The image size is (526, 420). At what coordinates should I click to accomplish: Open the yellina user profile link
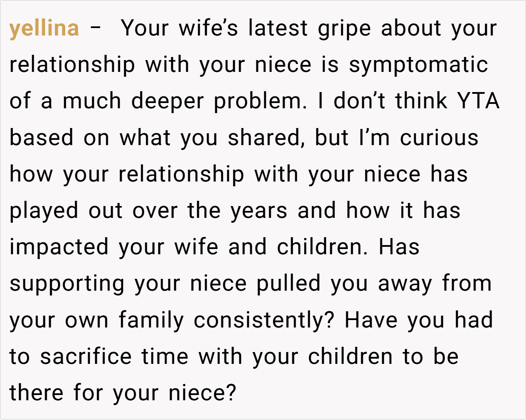click(44, 29)
